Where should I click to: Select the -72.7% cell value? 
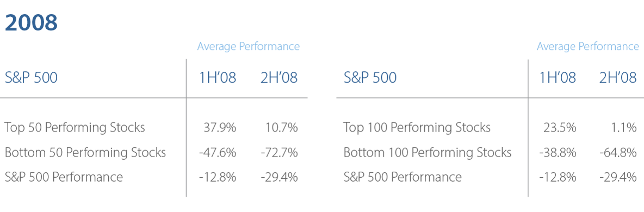pyautogui.click(x=279, y=153)
